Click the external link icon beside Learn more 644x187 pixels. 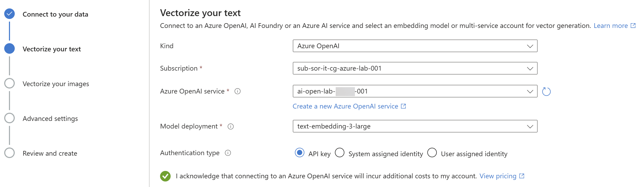[633, 26]
